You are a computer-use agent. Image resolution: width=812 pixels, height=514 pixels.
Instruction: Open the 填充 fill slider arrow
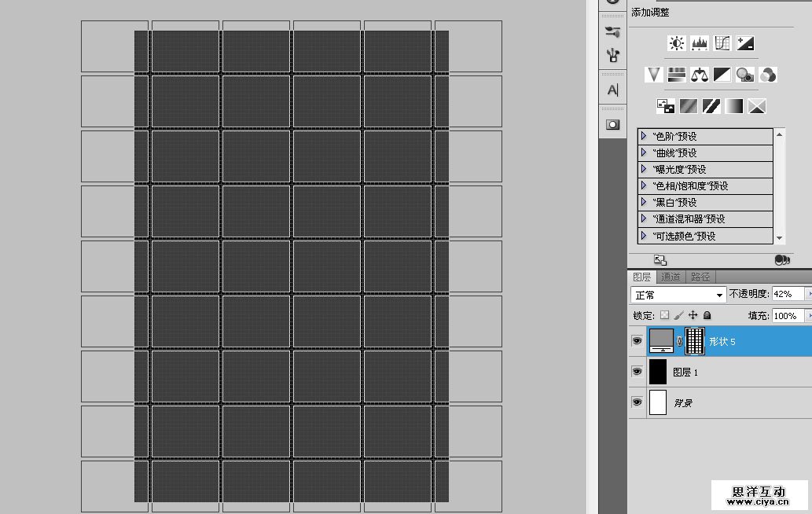point(808,315)
